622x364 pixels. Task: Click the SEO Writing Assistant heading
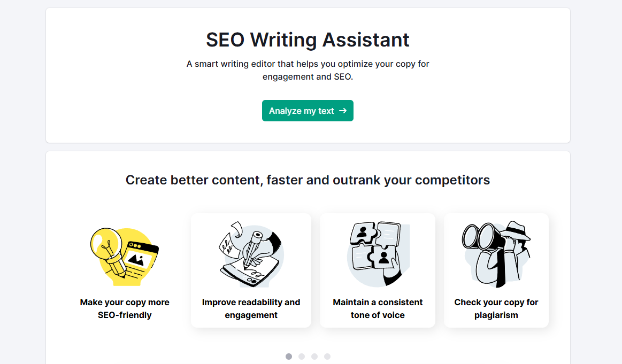pos(308,40)
